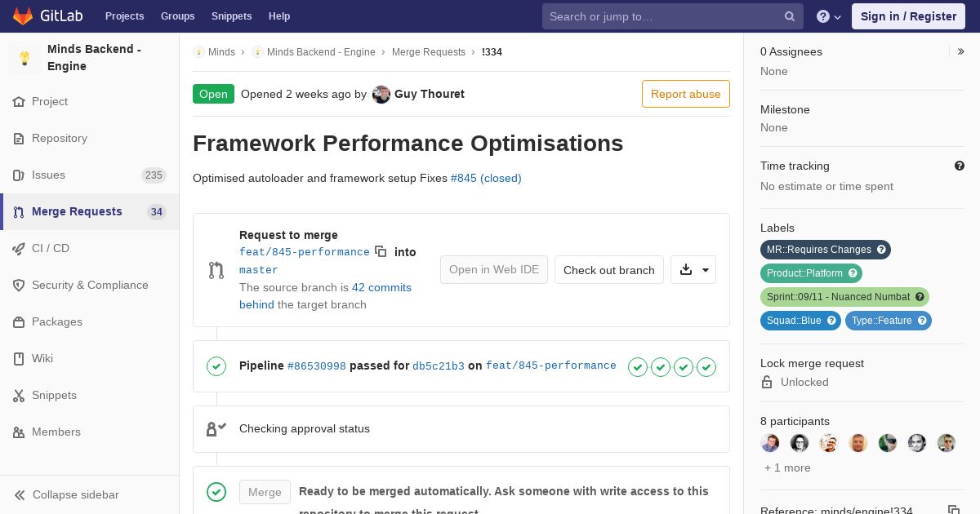This screenshot has height=514, width=980.
Task: Open Issues in the sidebar
Action: [48, 175]
